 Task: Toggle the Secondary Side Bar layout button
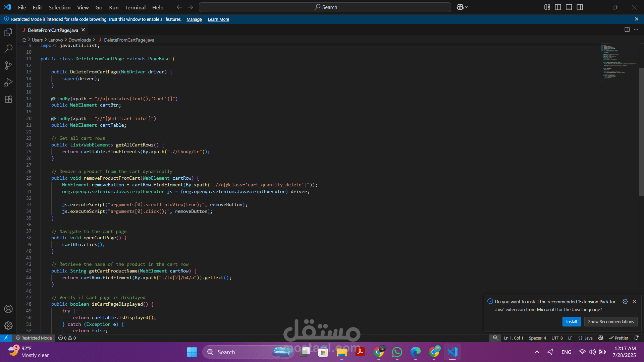pos(580,7)
